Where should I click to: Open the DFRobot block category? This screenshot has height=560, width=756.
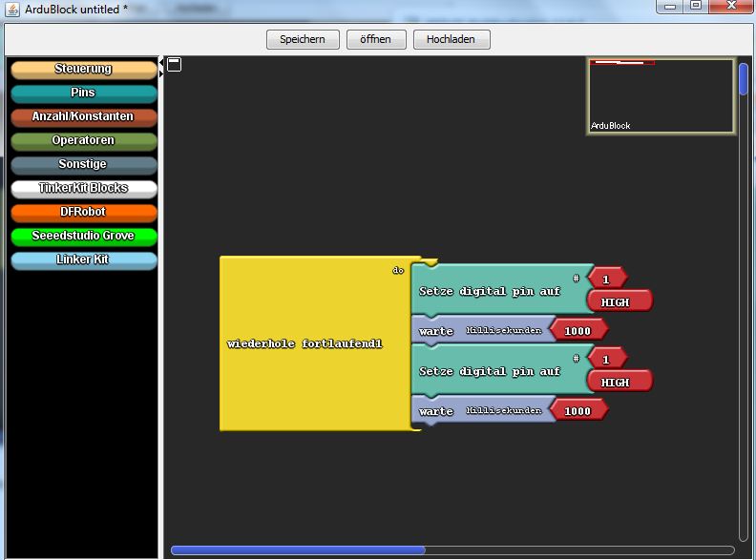pyautogui.click(x=83, y=213)
